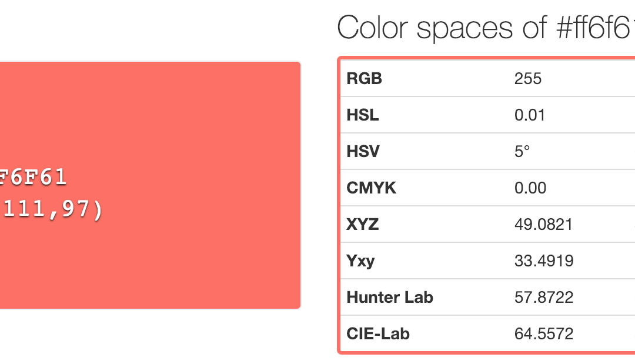Click the CMYK value 0.00
Viewport: 635px width, 364px height.
530,188
